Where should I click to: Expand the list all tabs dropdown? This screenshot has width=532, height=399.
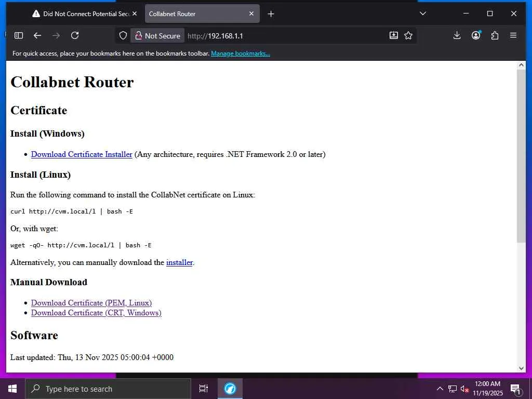[x=423, y=14]
